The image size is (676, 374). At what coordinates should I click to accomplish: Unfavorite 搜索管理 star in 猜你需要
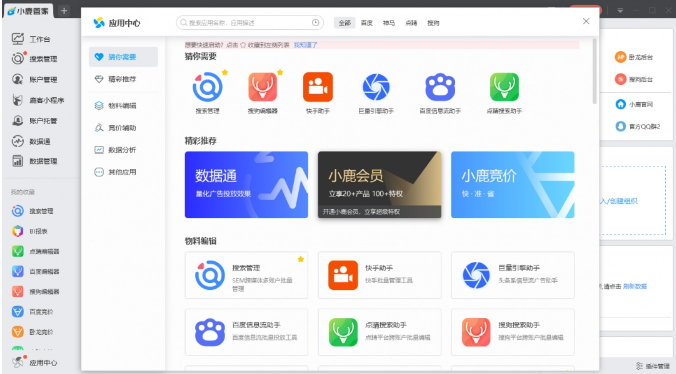pos(225,72)
